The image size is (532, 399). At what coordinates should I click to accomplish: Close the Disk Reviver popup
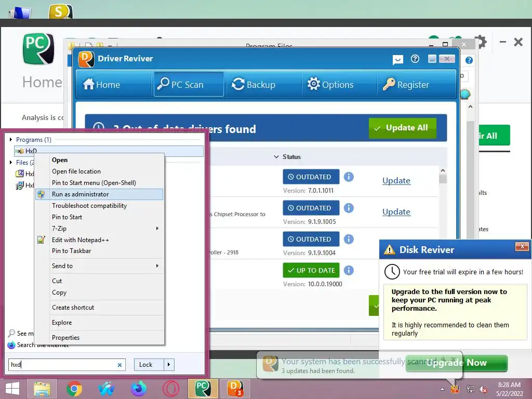522,246
